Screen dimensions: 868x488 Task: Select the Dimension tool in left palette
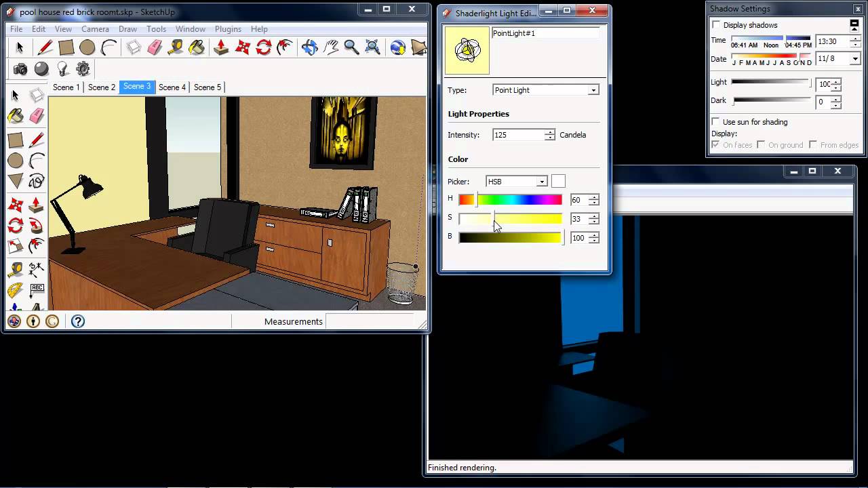[x=37, y=269]
